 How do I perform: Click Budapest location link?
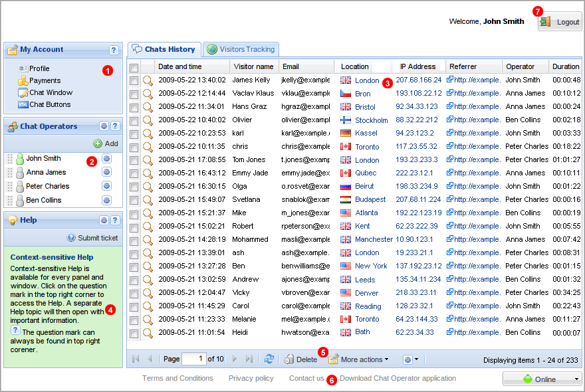[x=370, y=199]
